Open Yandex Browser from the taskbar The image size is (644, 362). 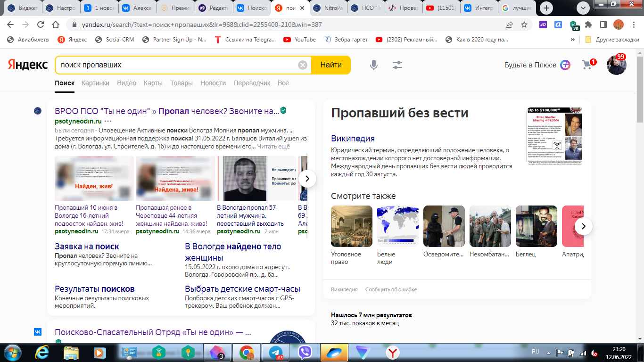[x=393, y=353]
